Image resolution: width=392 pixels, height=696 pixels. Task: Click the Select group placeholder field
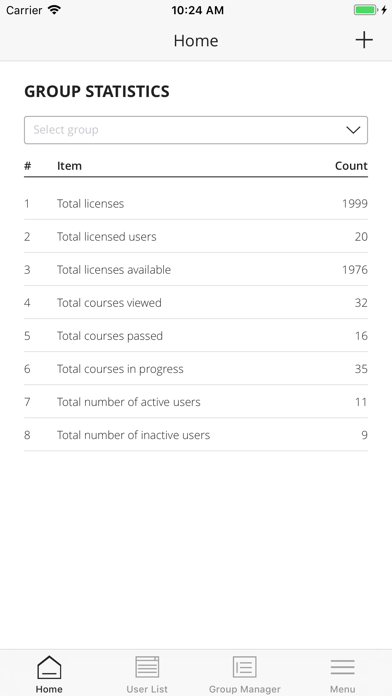tap(196, 130)
